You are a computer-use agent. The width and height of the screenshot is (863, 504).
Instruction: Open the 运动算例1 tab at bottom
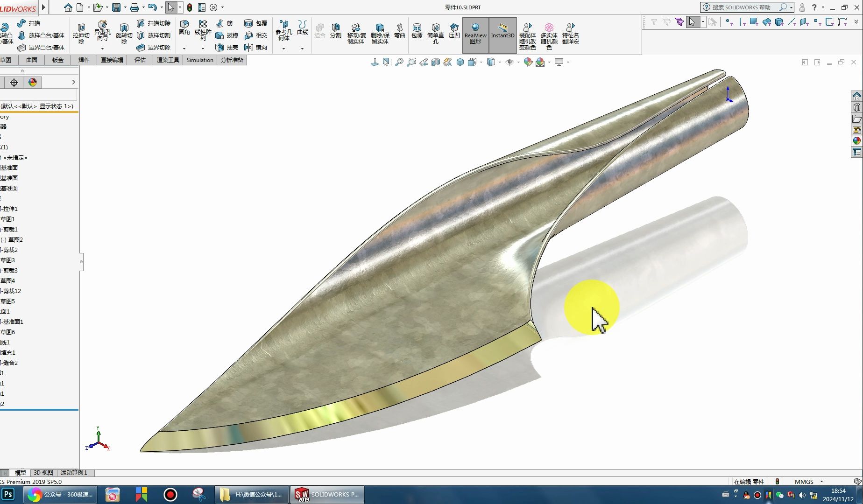point(73,472)
